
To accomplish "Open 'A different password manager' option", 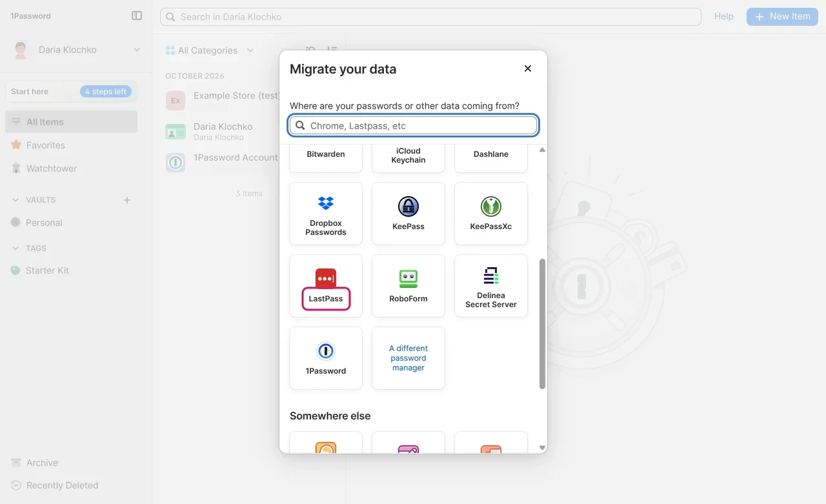I will 408,358.
